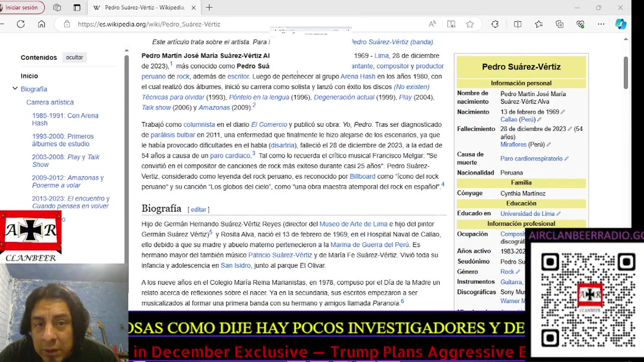This screenshot has height=362, width=644.
Task: Click the Iniciar sesión button
Action: [22, 8]
